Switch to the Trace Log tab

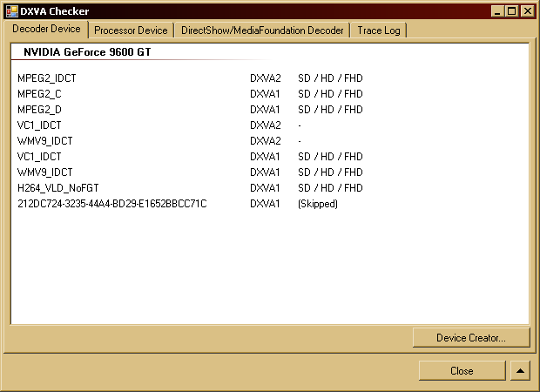(379, 30)
